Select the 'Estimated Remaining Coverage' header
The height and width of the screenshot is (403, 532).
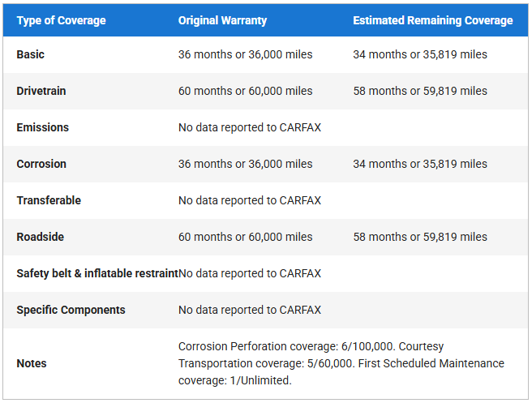click(432, 20)
